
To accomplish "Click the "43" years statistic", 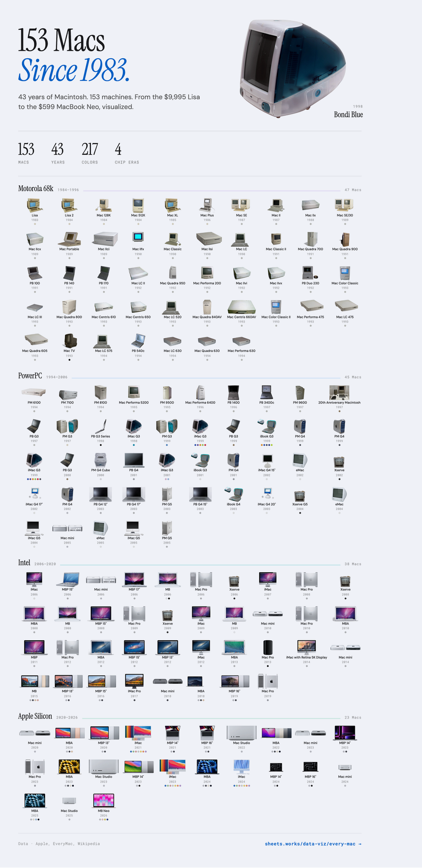I will pyautogui.click(x=57, y=149).
